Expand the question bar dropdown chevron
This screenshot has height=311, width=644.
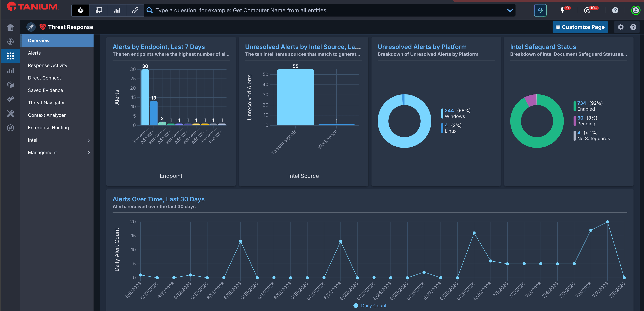click(510, 10)
